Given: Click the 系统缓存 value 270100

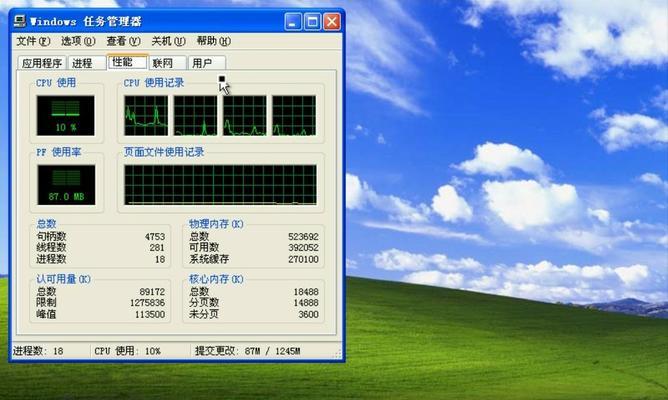Looking at the screenshot, I should tap(303, 259).
